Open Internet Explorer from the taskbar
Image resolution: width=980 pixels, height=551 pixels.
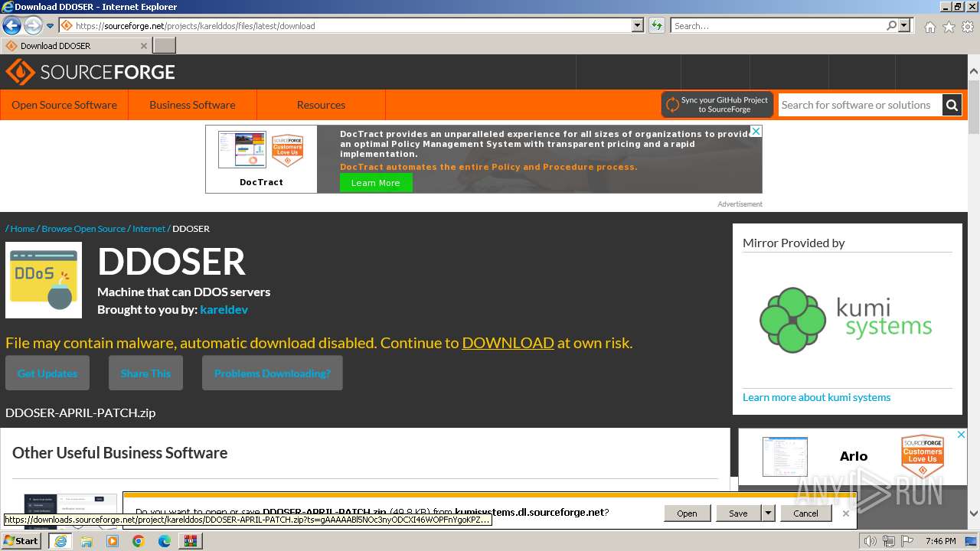point(60,541)
